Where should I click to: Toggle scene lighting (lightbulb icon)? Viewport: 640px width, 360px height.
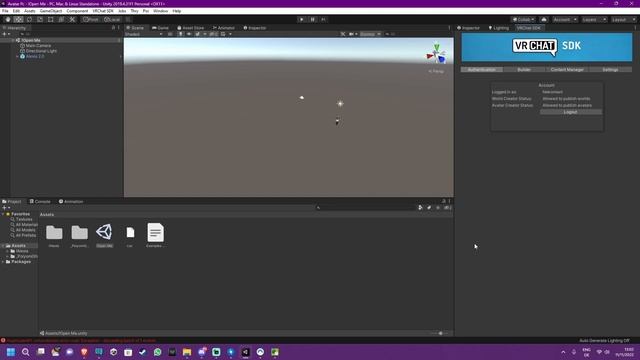click(x=180, y=34)
